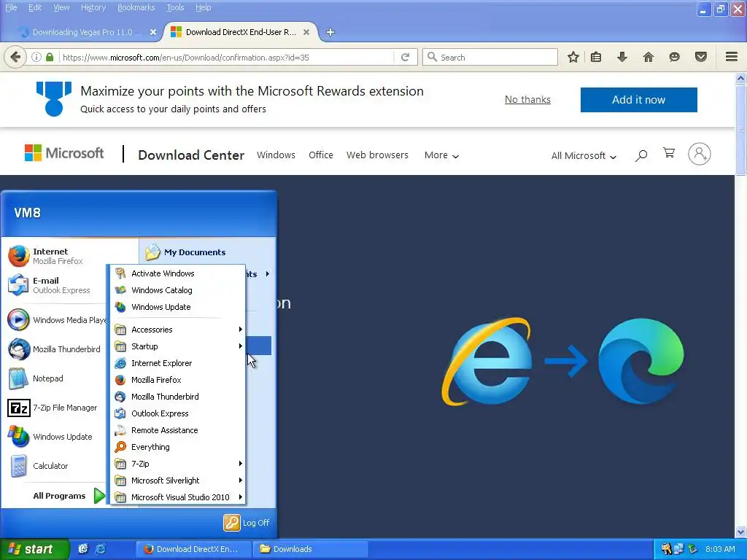Click the Firefox back arrow button
Screen dimensions: 747x560
(15, 57)
